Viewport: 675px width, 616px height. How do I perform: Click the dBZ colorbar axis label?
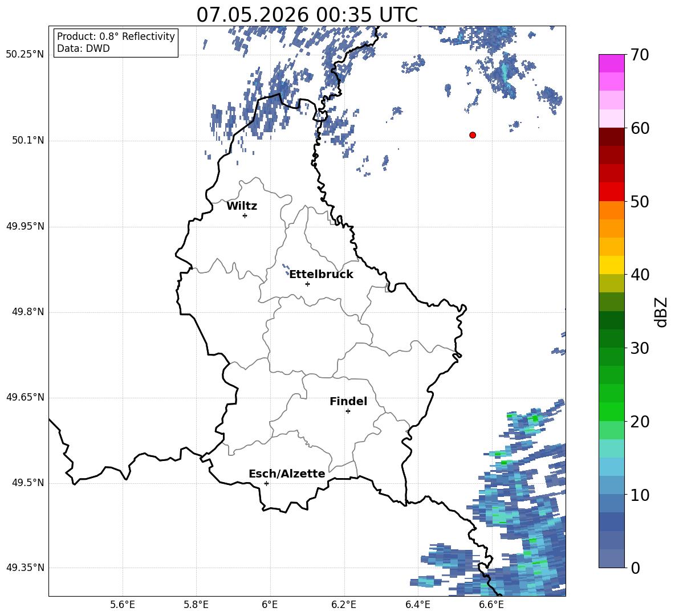(x=661, y=312)
